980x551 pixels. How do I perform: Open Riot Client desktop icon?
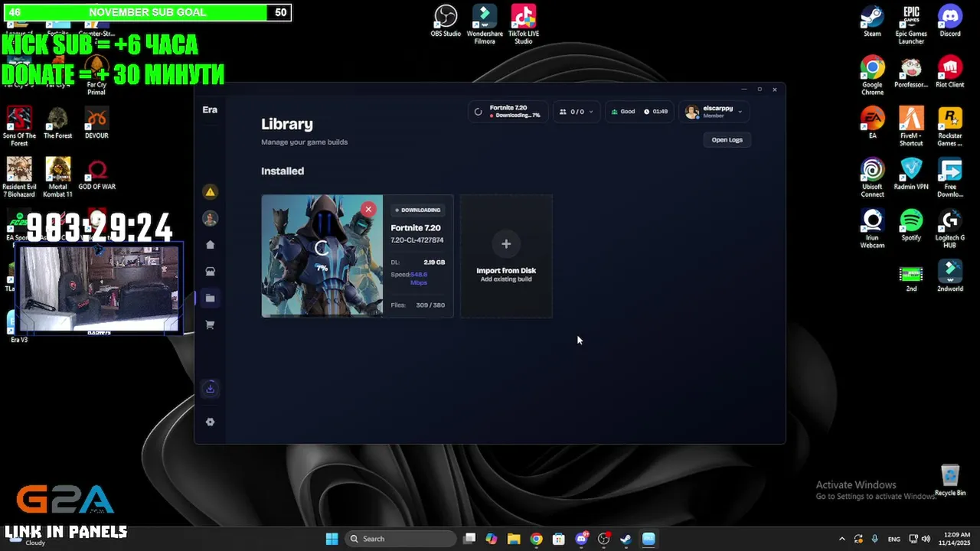coord(950,72)
